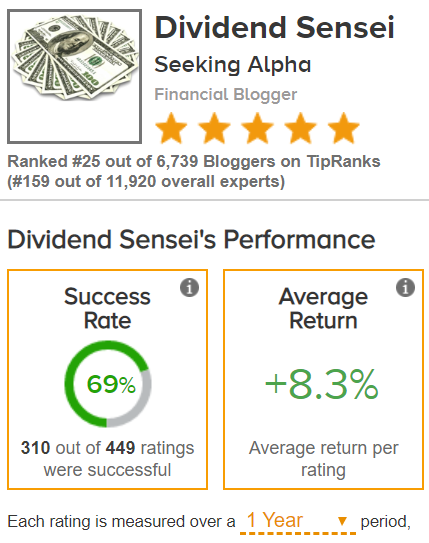Click the +8.3% average return value
Screen dimensions: 429x543
(322, 384)
